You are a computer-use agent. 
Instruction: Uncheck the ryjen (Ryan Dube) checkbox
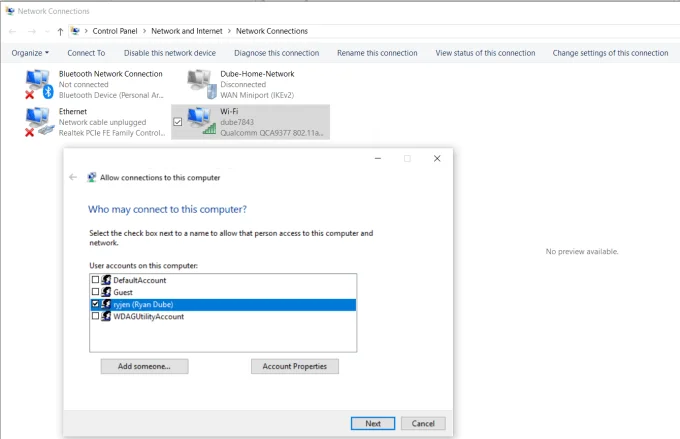[96, 304]
